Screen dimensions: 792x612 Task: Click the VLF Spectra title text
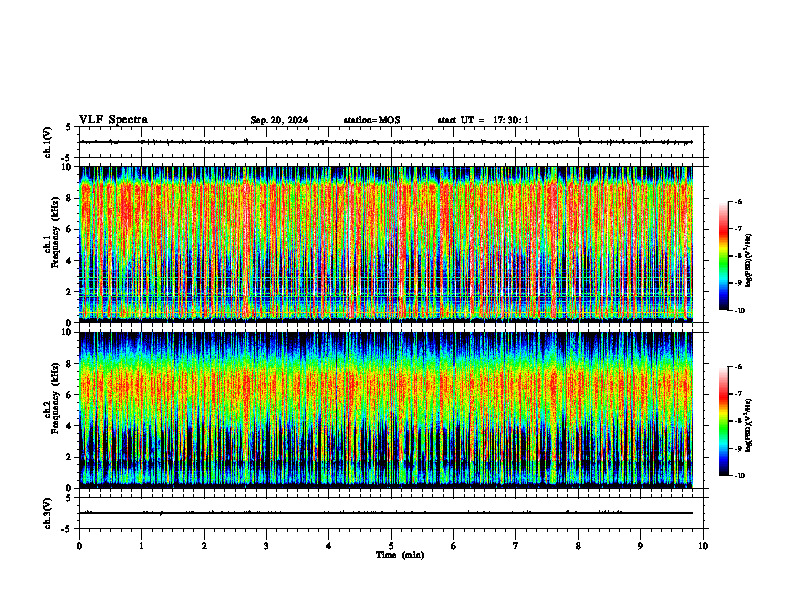113,120
